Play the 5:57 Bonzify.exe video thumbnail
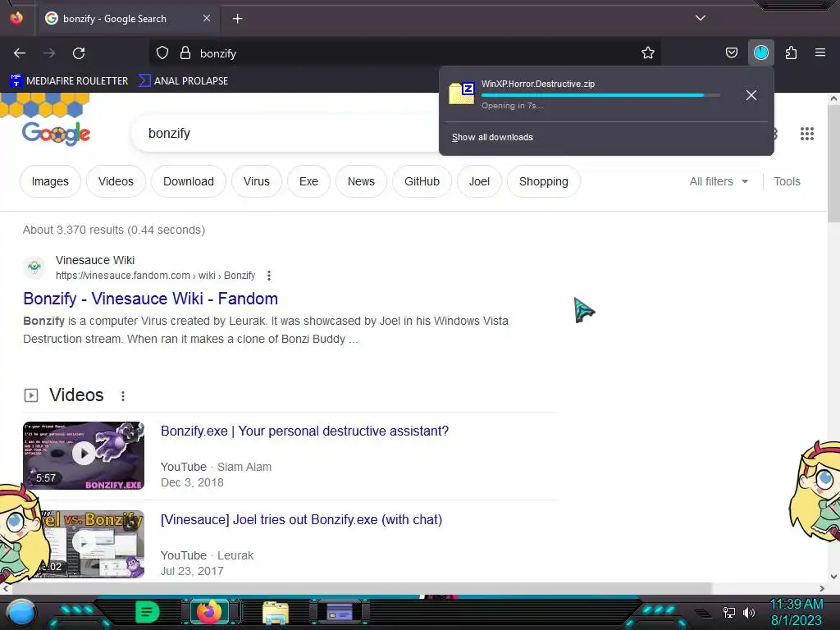 point(84,455)
